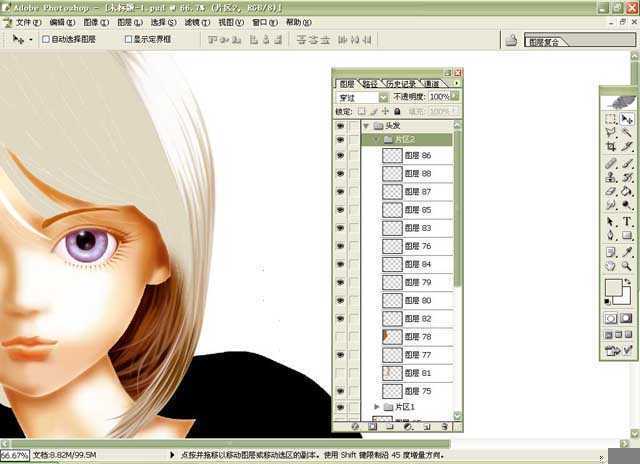
Task: Show hidden layer 图层 81
Action: point(340,373)
